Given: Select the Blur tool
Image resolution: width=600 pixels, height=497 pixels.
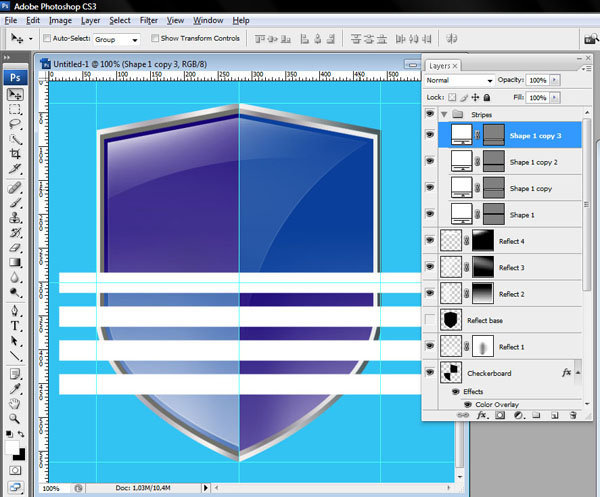Looking at the screenshot, I should 15,277.
